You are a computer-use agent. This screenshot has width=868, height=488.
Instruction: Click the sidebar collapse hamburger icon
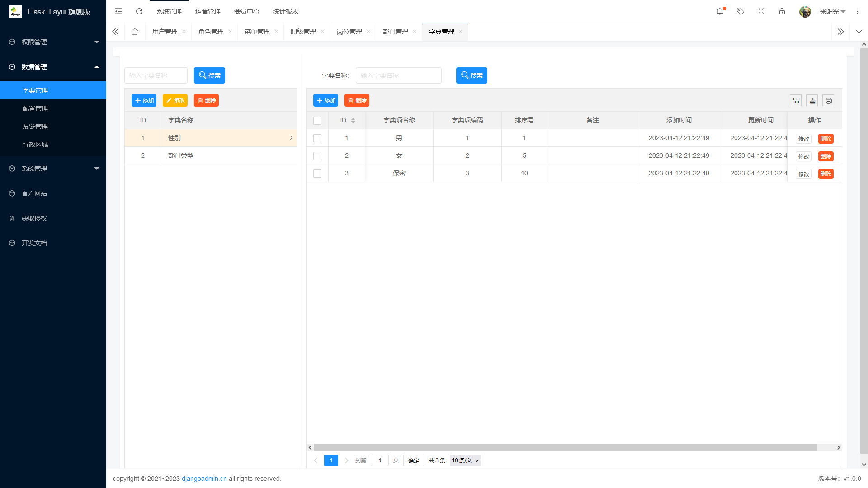118,11
